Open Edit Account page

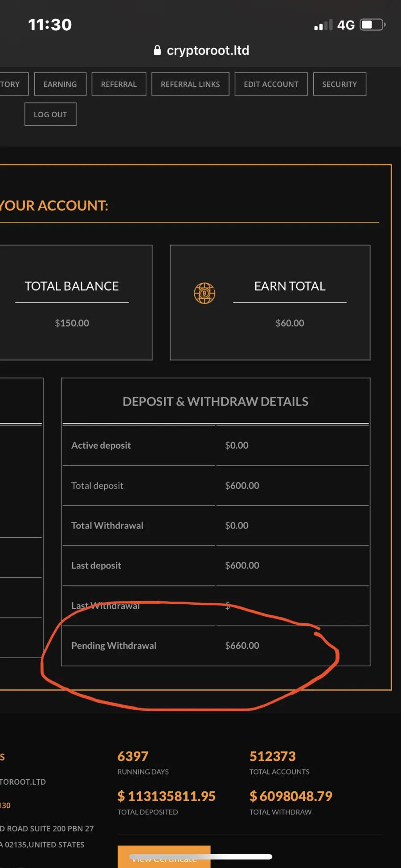point(271,84)
